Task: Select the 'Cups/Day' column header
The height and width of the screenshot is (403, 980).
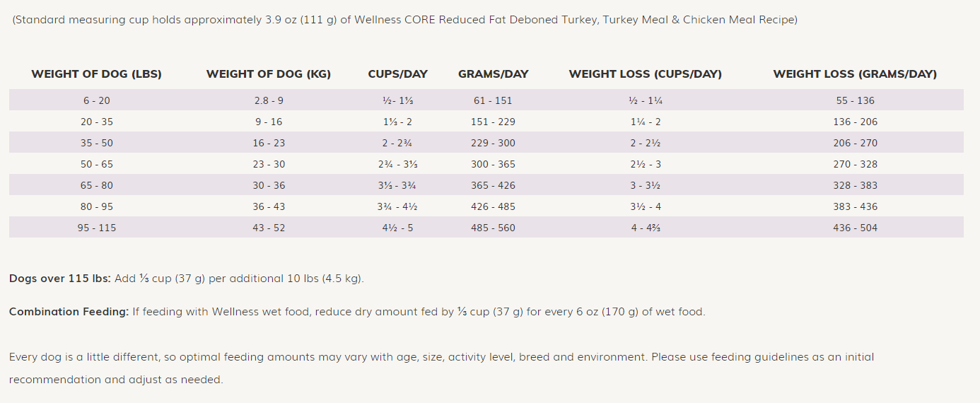Action: 398,74
